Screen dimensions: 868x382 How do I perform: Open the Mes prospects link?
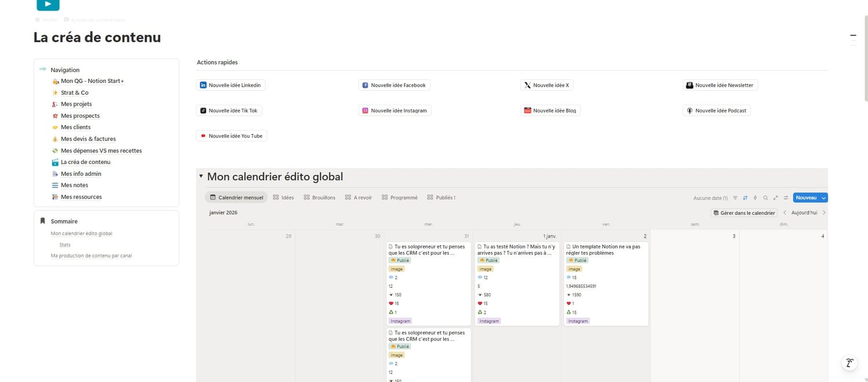pos(80,116)
